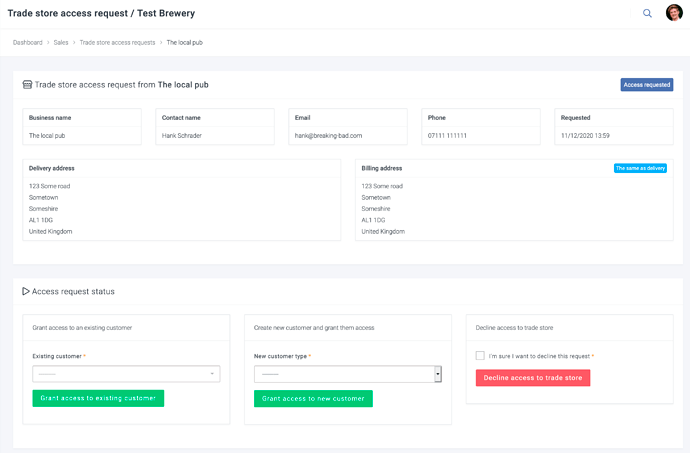Click the page title Trade store access request
The height and width of the screenshot is (453, 690).
(x=68, y=13)
